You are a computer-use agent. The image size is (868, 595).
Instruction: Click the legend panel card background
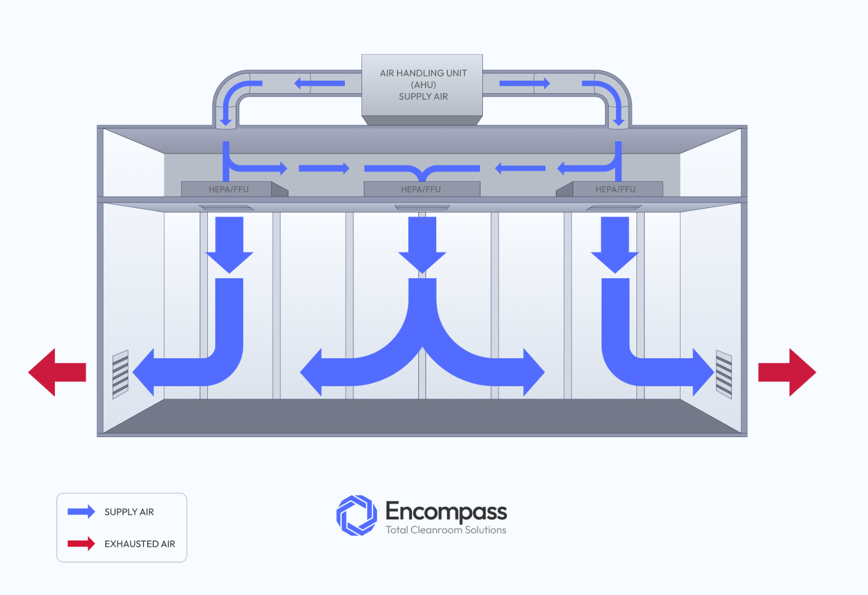tap(122, 527)
